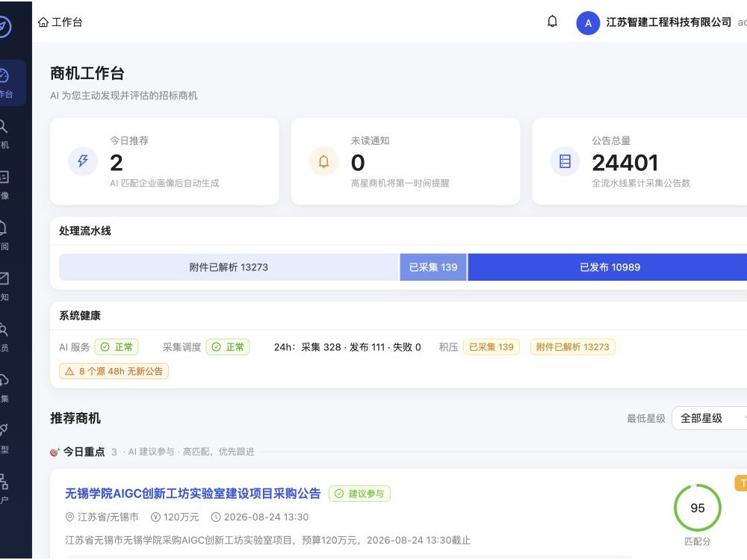Click the 商机工作台 page heading
The width and height of the screenshot is (747, 560).
coord(87,73)
